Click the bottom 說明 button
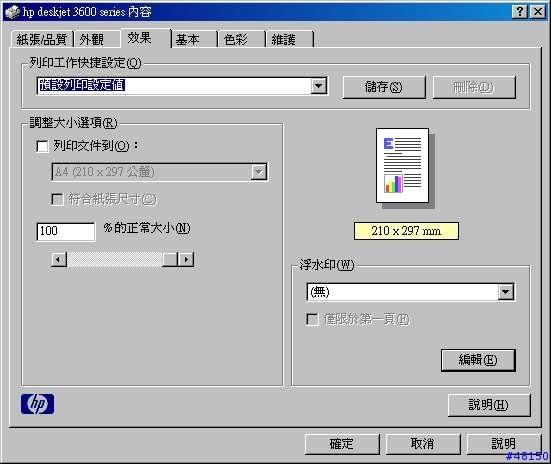The image size is (551, 464). pyautogui.click(x=504, y=444)
